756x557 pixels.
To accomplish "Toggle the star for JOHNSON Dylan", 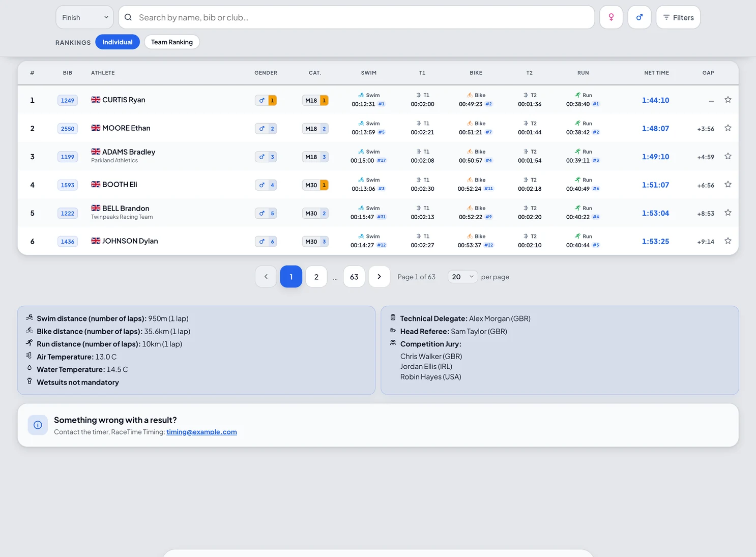I will (728, 241).
